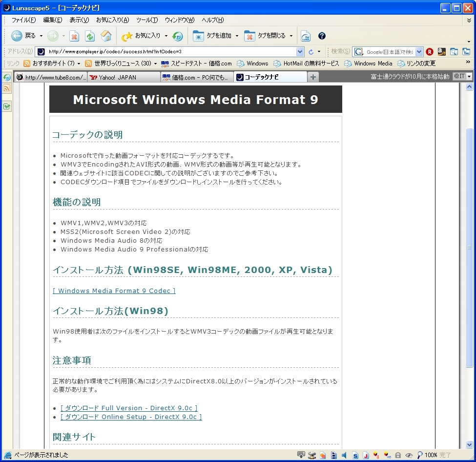This screenshot has width=476, height=462.
Task: Click the タブを追加 add-tab icon
Action: [198, 36]
